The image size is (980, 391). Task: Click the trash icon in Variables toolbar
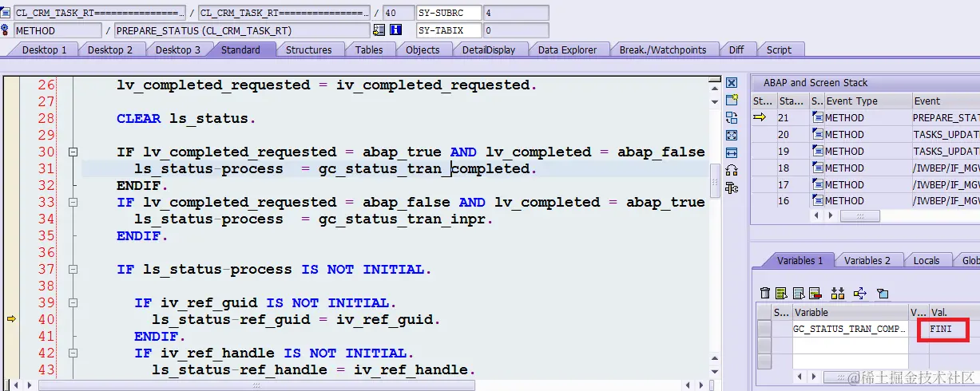[765, 294]
